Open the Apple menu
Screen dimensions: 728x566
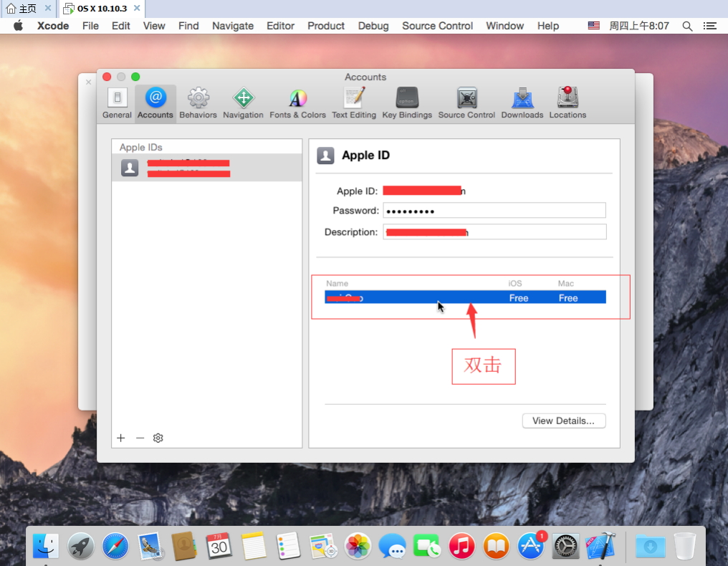[x=18, y=26]
